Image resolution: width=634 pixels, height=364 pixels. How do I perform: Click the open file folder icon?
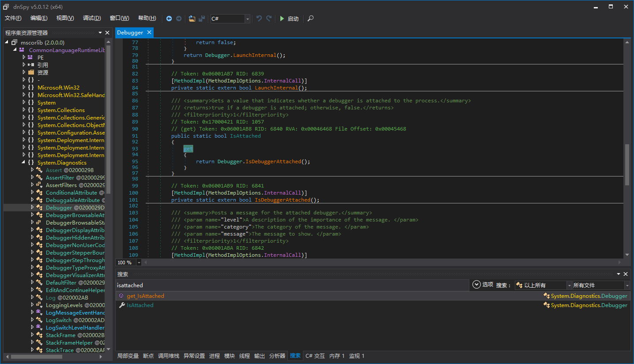[192, 19]
